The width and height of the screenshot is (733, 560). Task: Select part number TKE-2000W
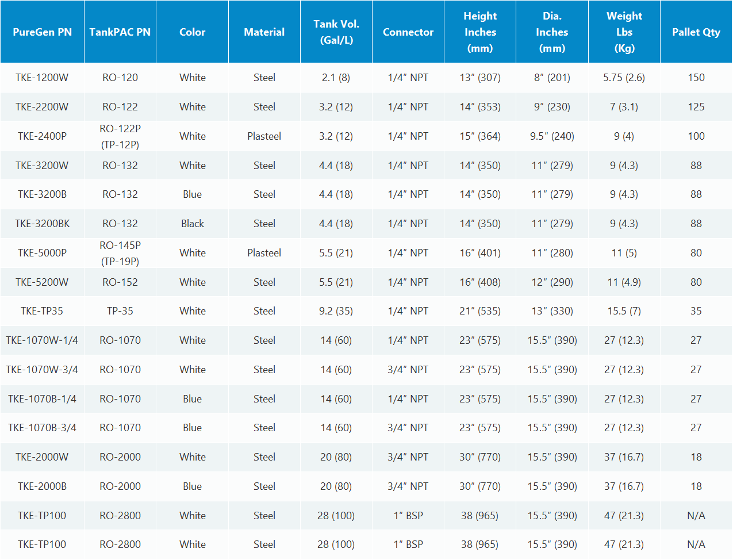pos(42,457)
